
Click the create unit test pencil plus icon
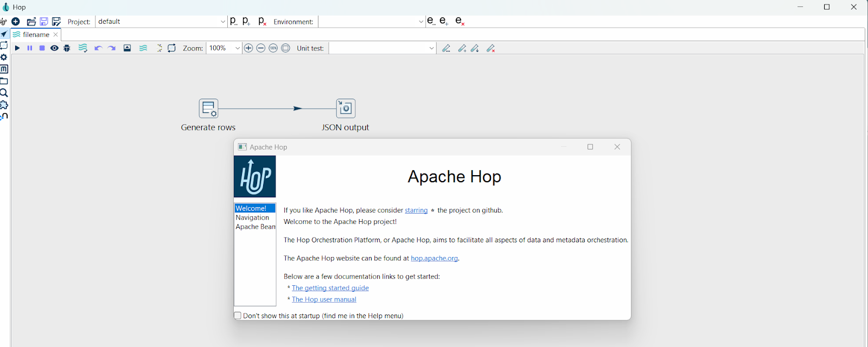click(x=462, y=48)
